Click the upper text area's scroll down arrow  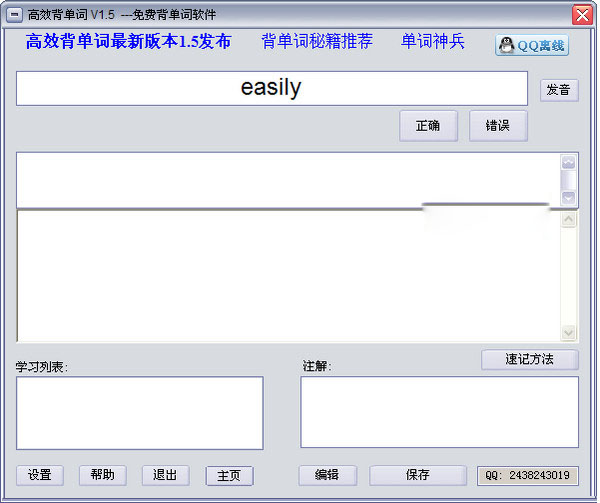[569, 197]
